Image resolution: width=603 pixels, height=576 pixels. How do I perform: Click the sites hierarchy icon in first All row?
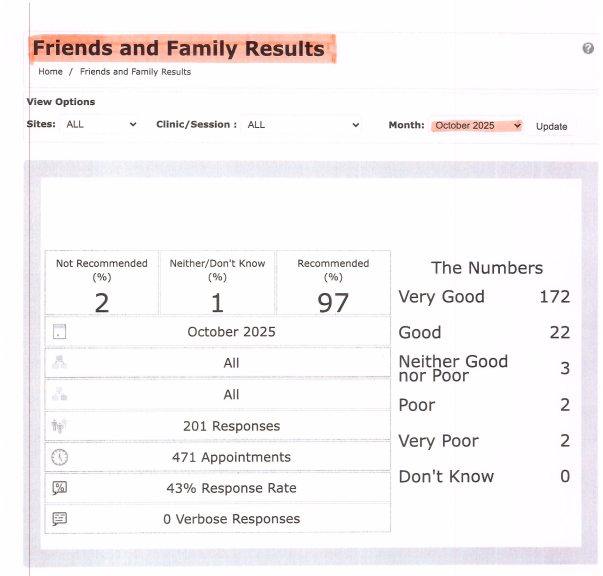[x=59, y=363]
